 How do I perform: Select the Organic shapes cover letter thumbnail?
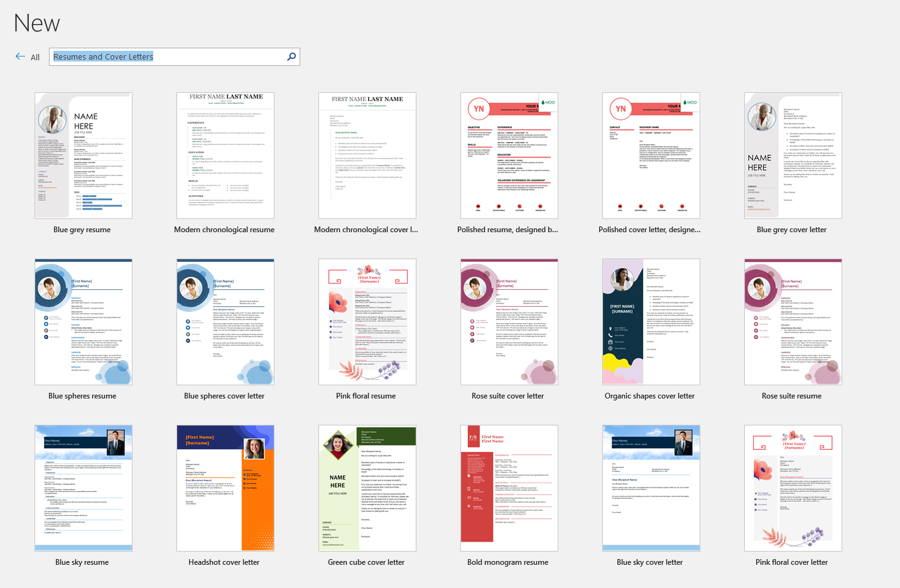click(x=651, y=322)
